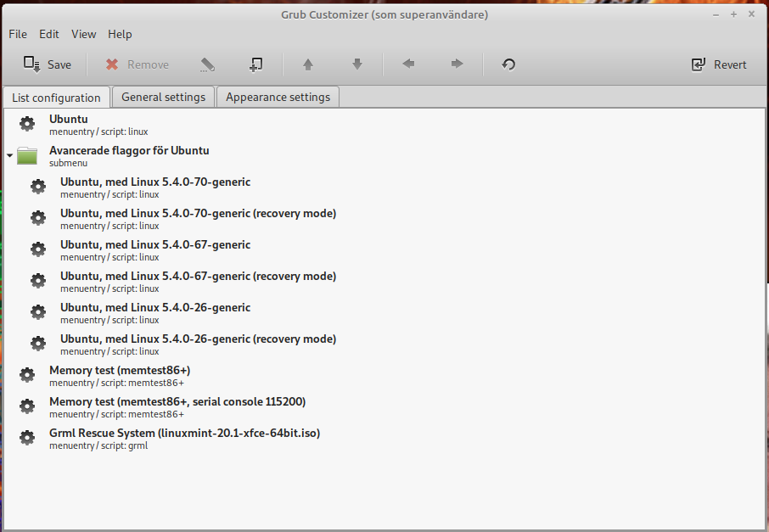Click the new entry icon with plus
This screenshot has width=769, height=532.
coord(255,64)
